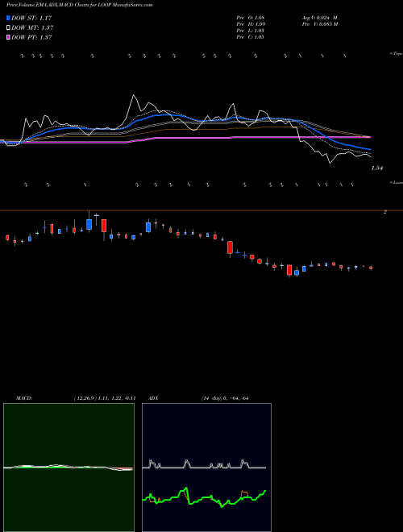Viewport: 403px width, 532px height.
Task: Click the 'Pre L: 1.03' value
Action: (x=251, y=31)
